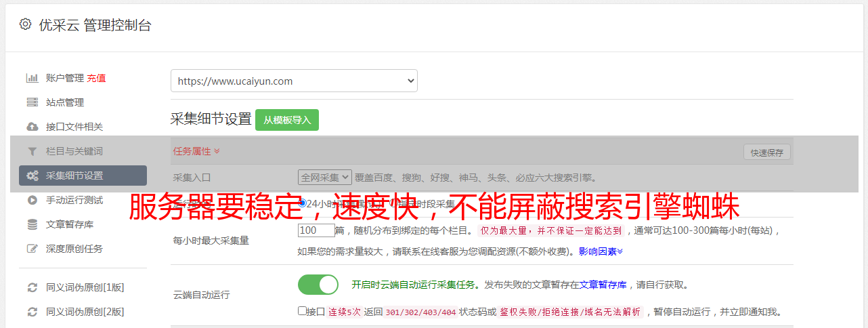
Task: Toggle the 云端自动运行 switch
Action: tap(318, 285)
